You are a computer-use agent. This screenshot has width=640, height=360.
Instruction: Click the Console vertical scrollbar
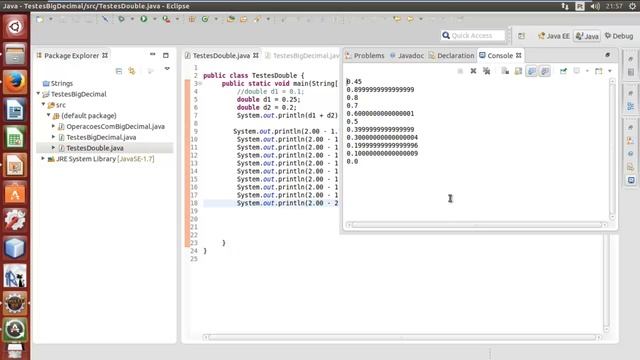[x=612, y=149]
